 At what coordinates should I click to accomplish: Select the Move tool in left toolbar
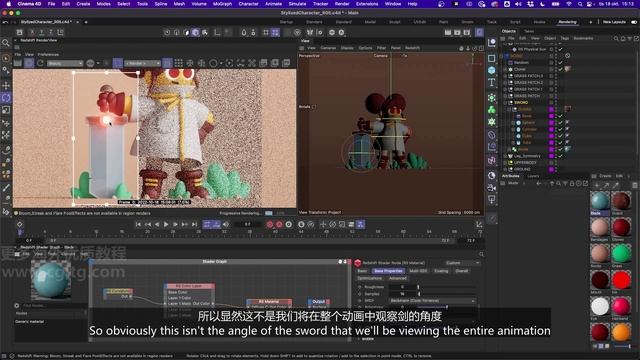[6, 86]
